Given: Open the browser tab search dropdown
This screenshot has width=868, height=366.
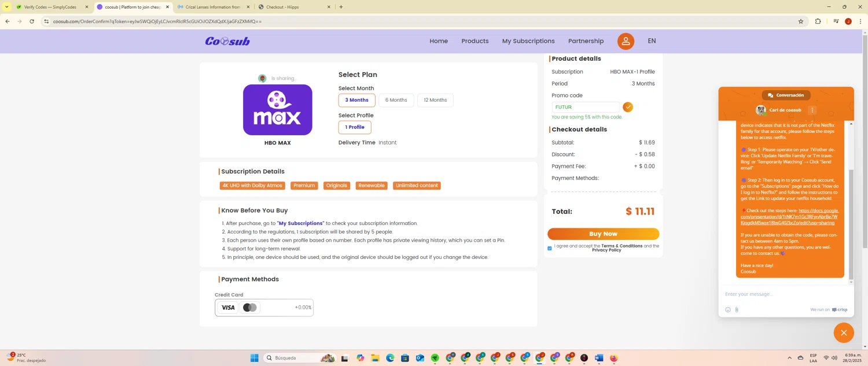Looking at the screenshot, I should [6, 7].
